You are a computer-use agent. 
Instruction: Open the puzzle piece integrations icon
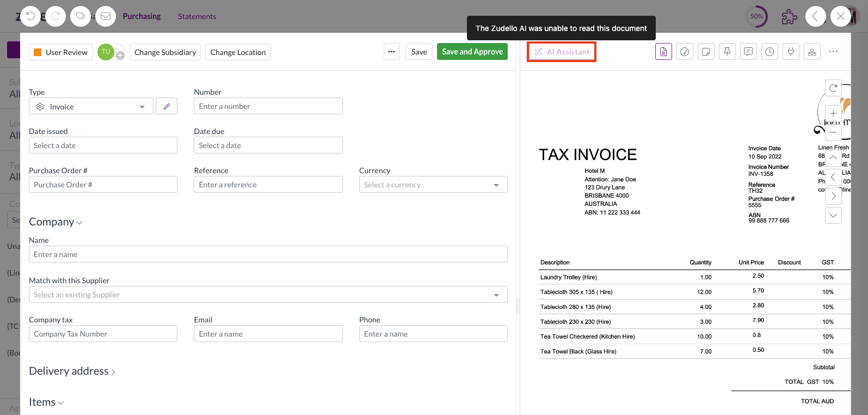789,17
